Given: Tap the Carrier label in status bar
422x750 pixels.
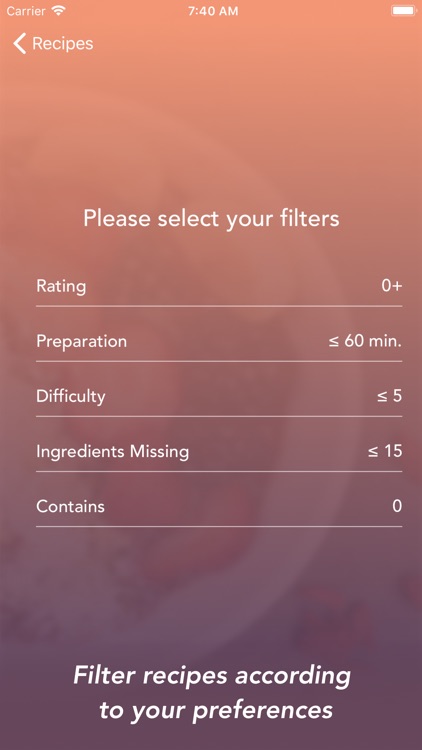Looking at the screenshot, I should (26, 11).
